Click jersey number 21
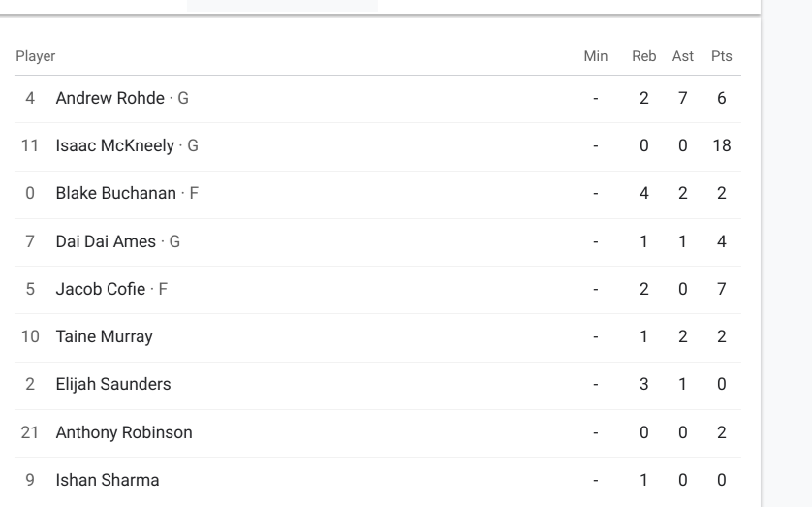 30,431
